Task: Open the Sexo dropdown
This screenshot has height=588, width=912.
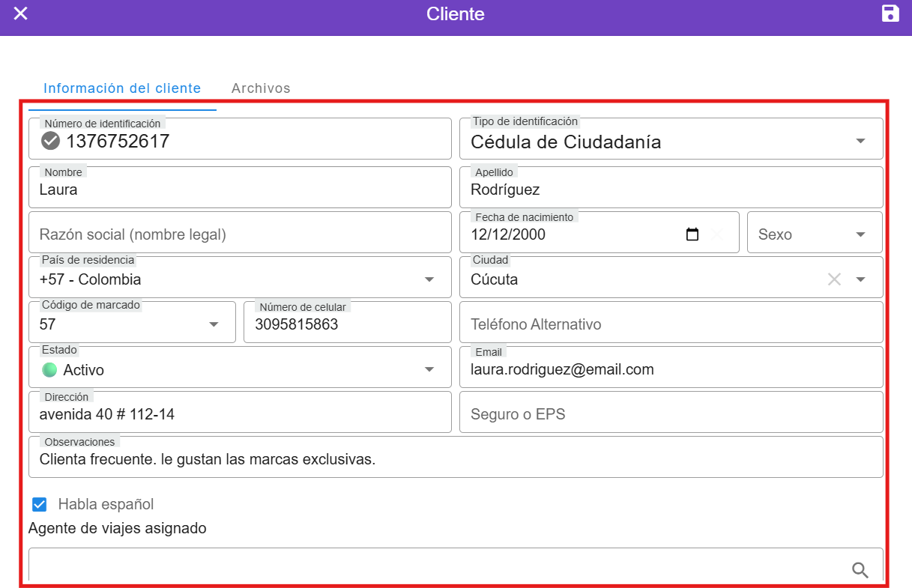Action: pos(860,234)
